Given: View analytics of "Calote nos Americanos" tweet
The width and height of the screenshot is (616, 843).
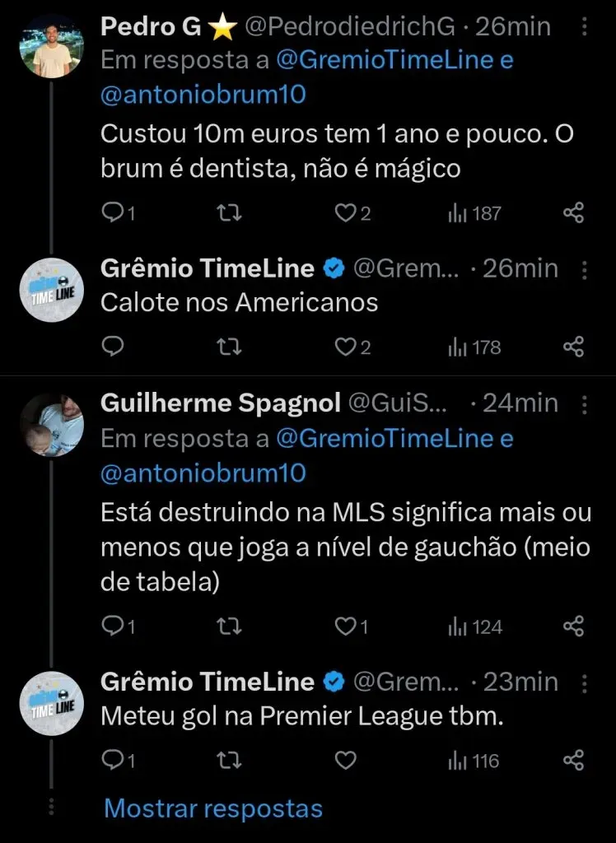Looking at the screenshot, I should 474,347.
